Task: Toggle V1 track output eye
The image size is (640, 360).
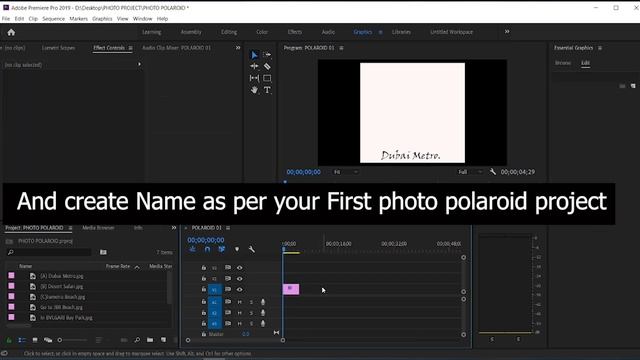Action: (240, 289)
